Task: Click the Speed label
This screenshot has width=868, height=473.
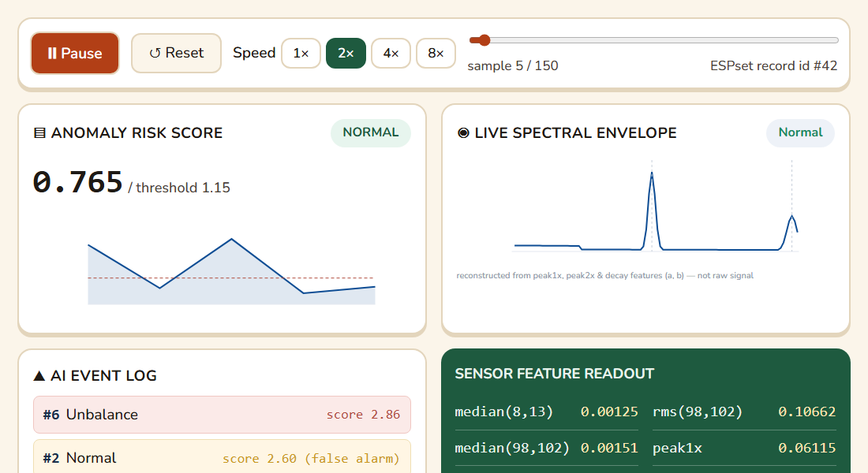Action: click(x=254, y=53)
